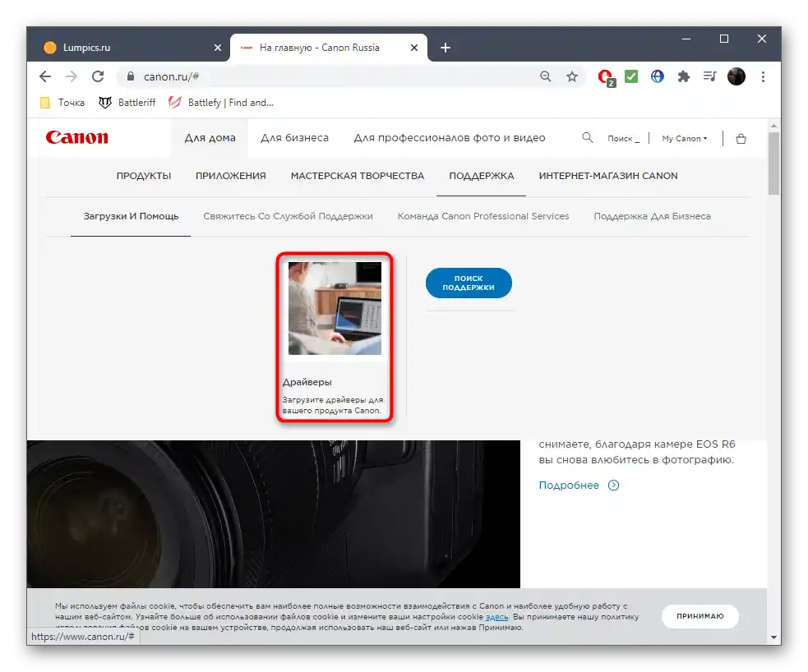Screen dimensions: 808x672
Task: Reload the canon.ru page
Action: coord(98,76)
